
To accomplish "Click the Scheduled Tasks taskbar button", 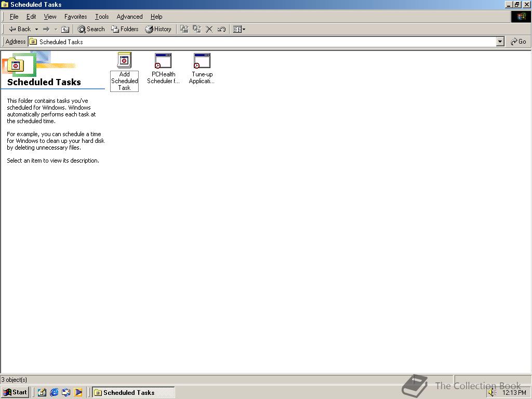I will coord(134,393).
